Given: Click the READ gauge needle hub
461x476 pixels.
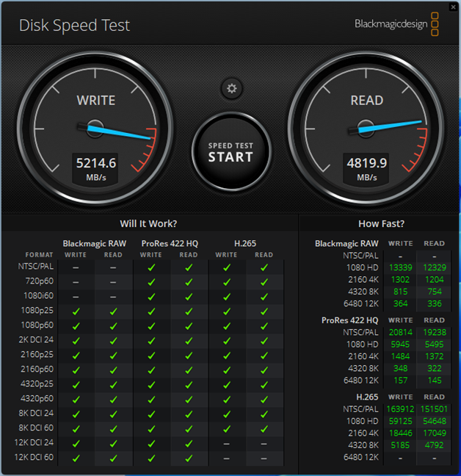Looking at the screenshot, I should pos(366,129).
